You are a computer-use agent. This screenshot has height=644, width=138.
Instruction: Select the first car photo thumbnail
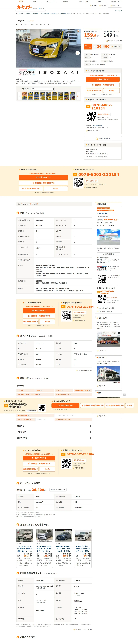pos(24,94)
